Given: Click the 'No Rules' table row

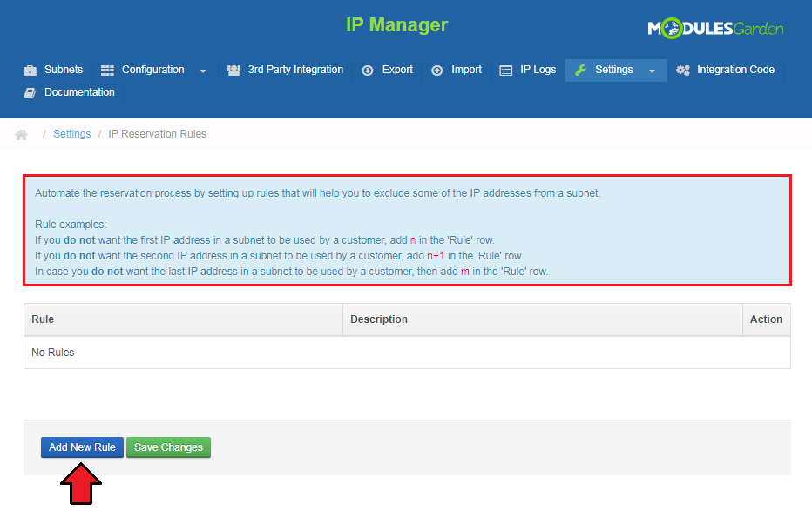Looking at the screenshot, I should [407, 353].
